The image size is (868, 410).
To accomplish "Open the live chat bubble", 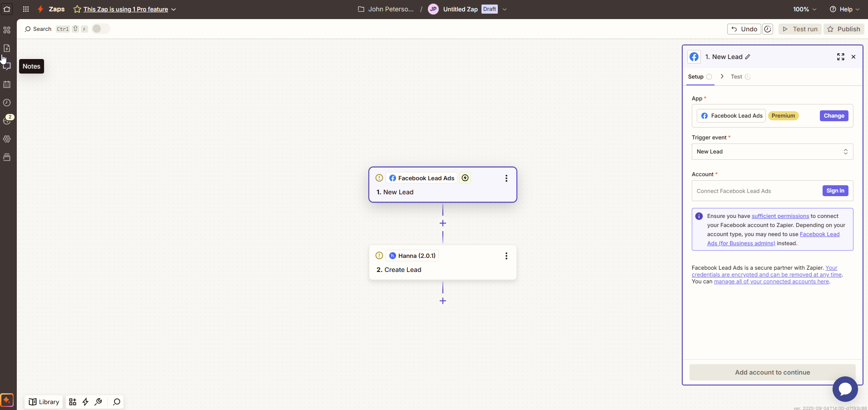I will coord(845,389).
